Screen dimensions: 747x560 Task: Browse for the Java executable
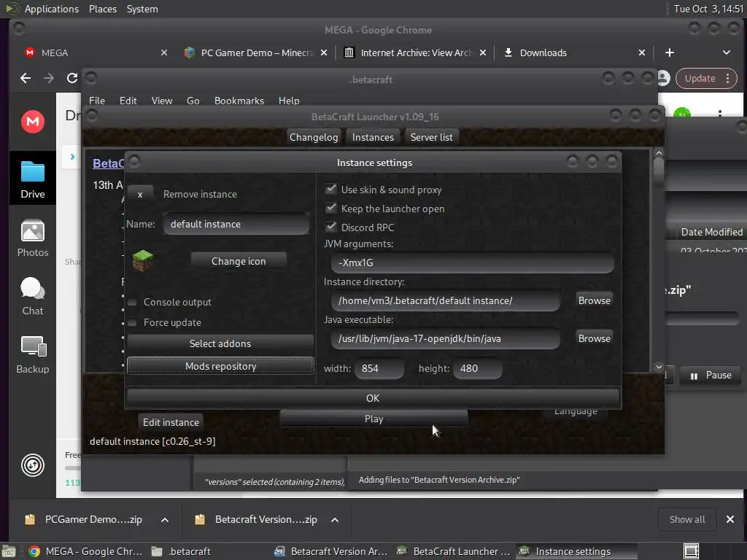(x=594, y=338)
